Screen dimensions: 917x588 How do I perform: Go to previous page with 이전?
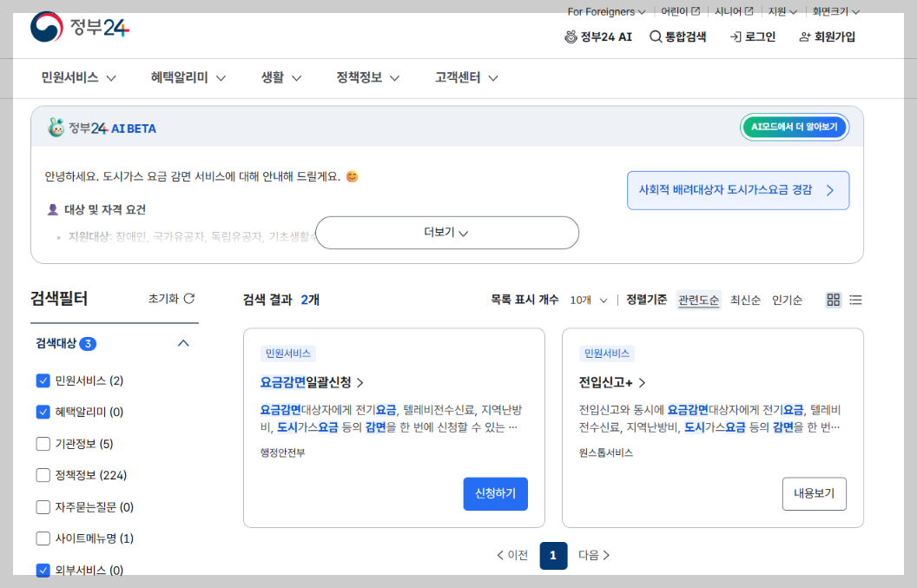point(512,555)
